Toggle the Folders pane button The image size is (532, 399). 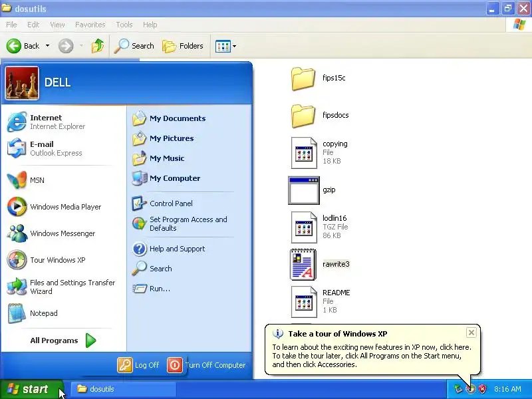pyautogui.click(x=182, y=46)
